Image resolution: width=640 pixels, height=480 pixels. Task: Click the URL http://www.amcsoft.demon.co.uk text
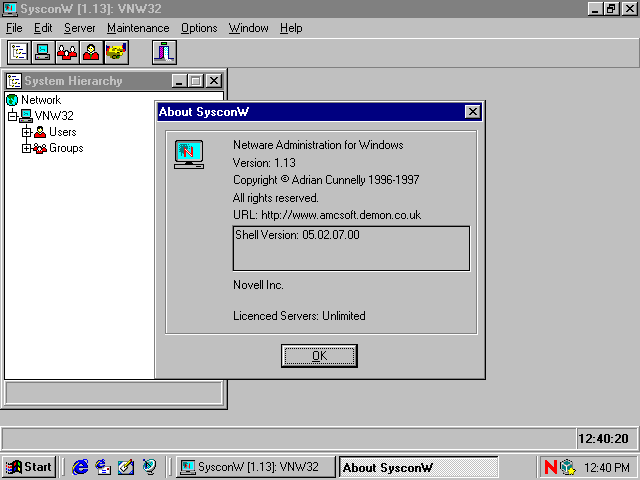tap(327, 215)
